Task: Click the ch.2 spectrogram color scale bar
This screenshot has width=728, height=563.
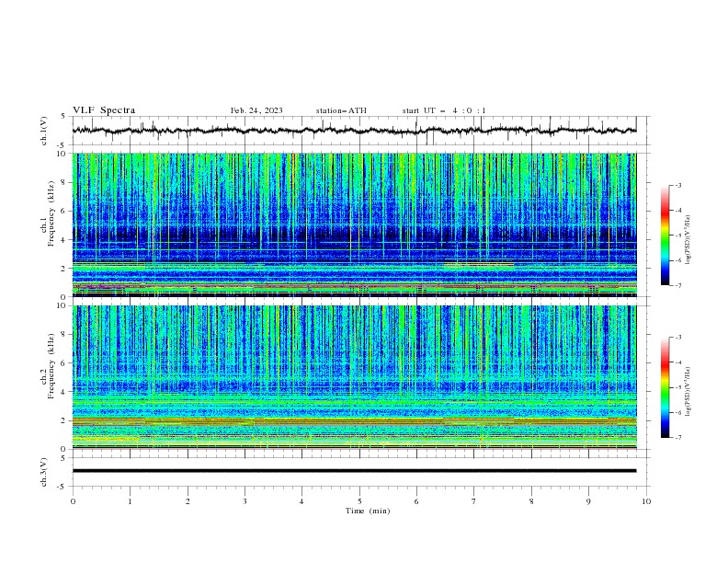Action: coord(665,387)
